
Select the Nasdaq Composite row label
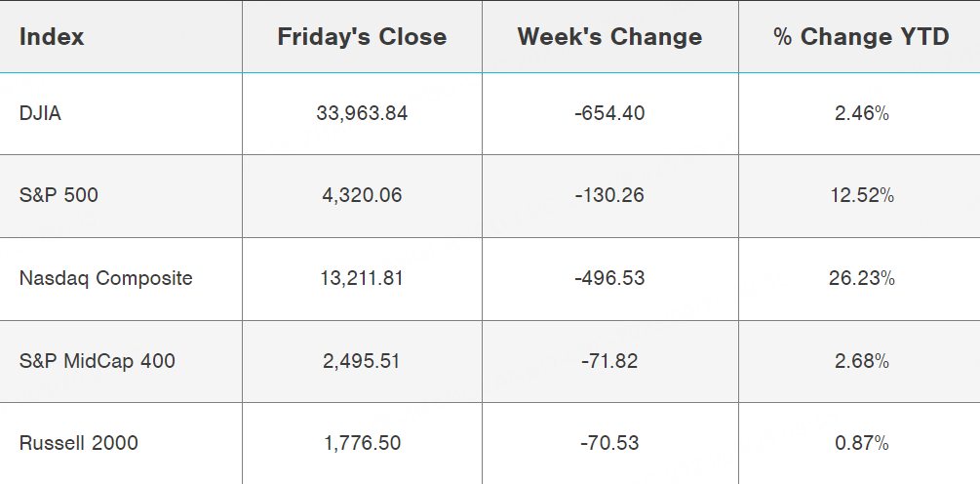[105, 278]
